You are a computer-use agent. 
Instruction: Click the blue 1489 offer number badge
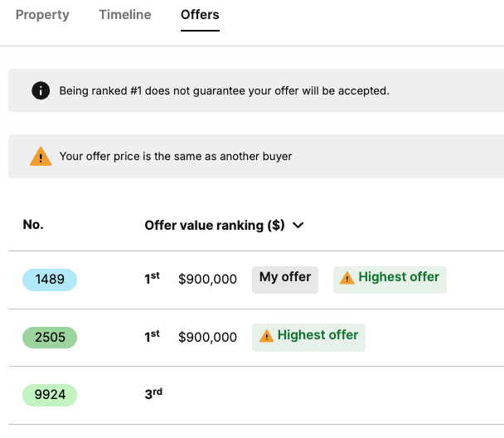pyautogui.click(x=50, y=280)
